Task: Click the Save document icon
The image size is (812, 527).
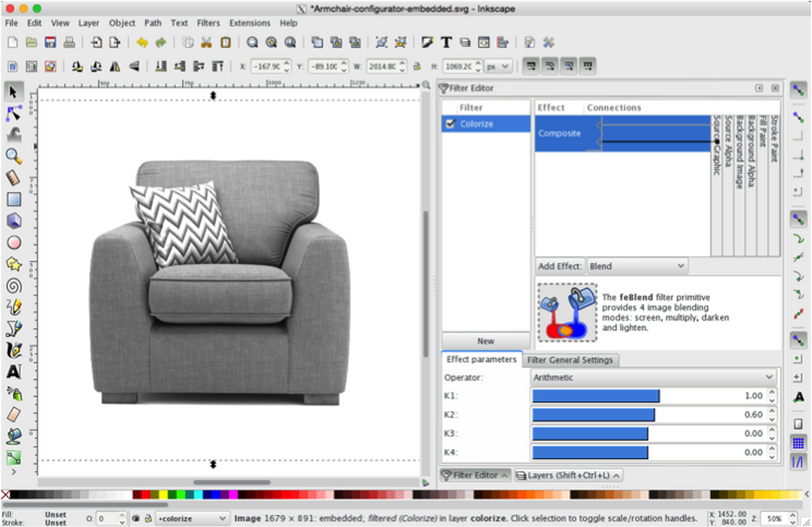Action: coord(50,42)
